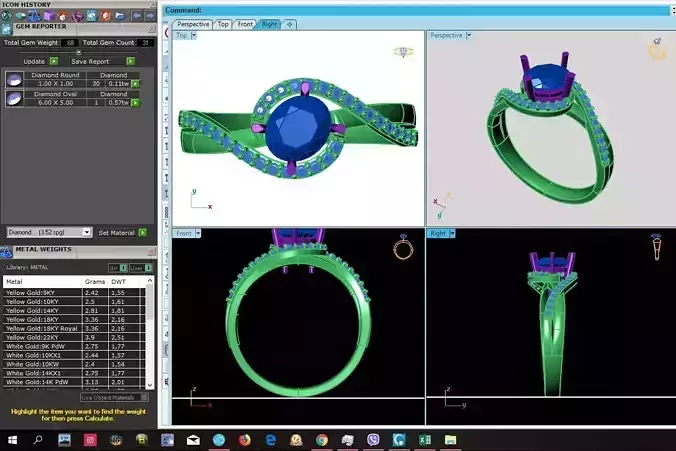This screenshot has height=451, width=676.
Task: Click the orange-white sphere icon in Icon History
Action: (x=63, y=16)
